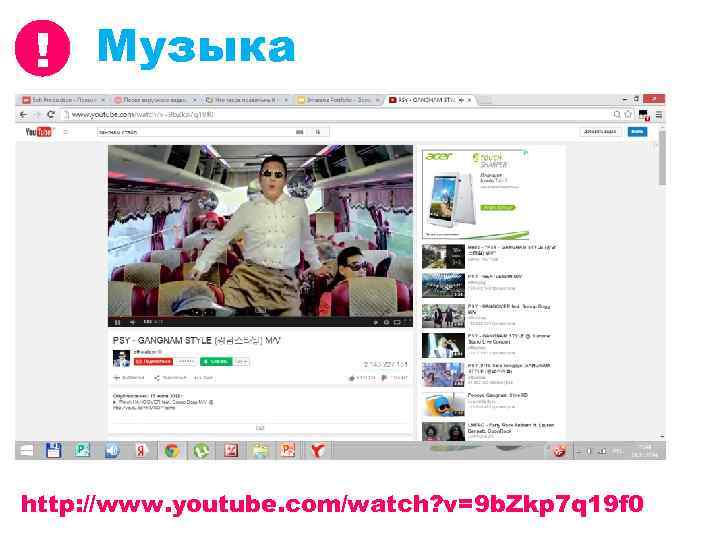This screenshot has width=720, height=540.
Task: Seek on the video progress bar
Action: coord(260,317)
